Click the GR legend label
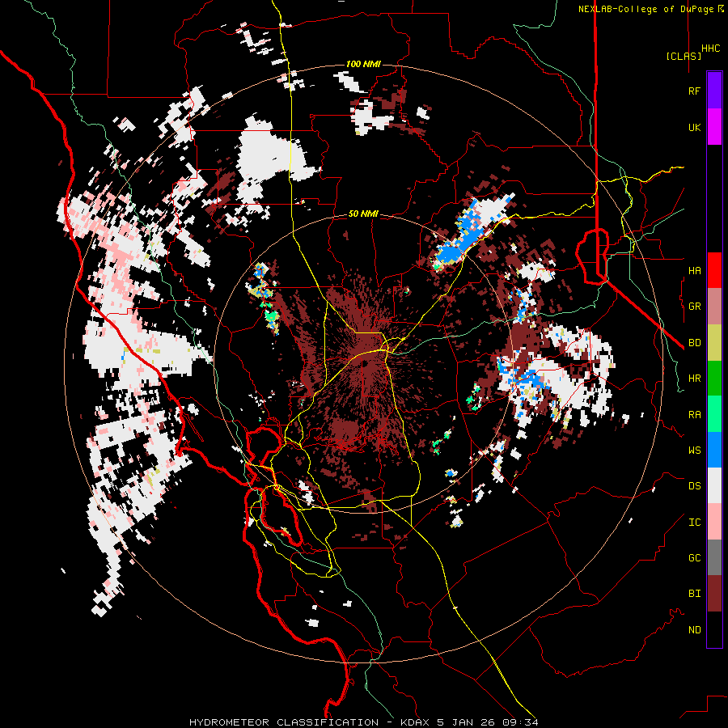This screenshot has height=728, width=728. click(x=695, y=307)
